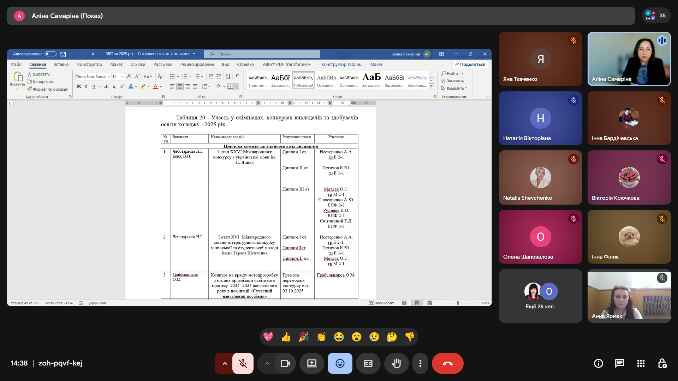Image resolution: width=678 pixels, height=381 pixels.
Task: Send the clapping hands reaction
Action: [x=321, y=337]
